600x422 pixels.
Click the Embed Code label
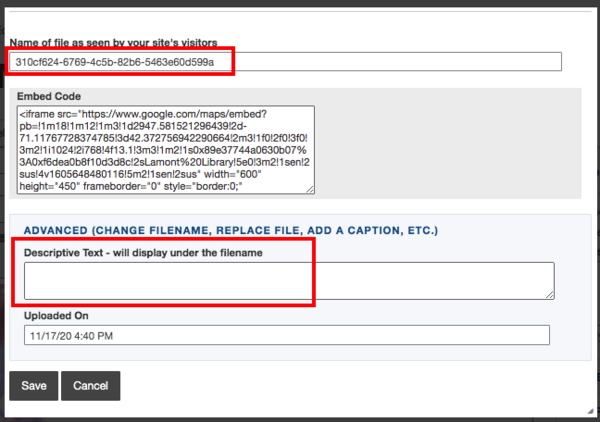pyautogui.click(x=50, y=97)
